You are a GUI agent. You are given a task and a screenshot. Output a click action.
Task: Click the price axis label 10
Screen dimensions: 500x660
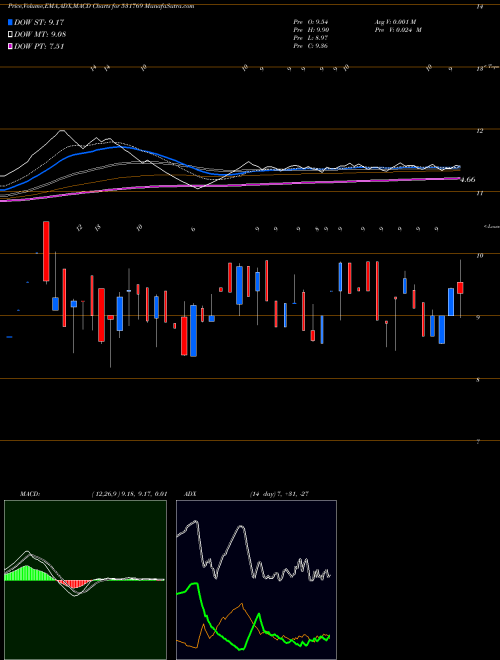(479, 255)
